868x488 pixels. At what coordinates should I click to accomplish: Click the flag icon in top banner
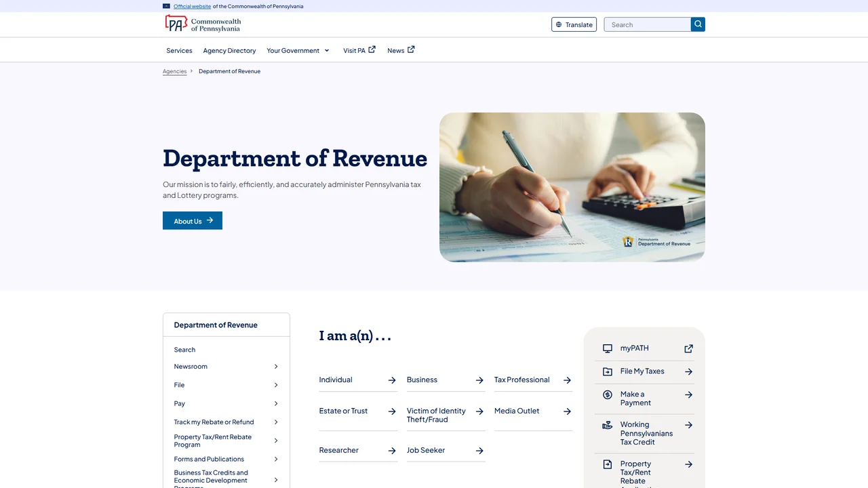(x=167, y=6)
